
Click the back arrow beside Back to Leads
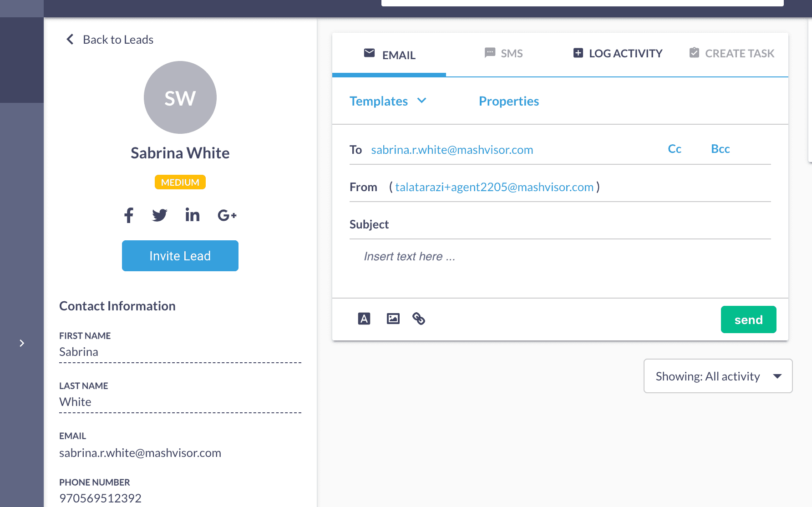tap(70, 40)
